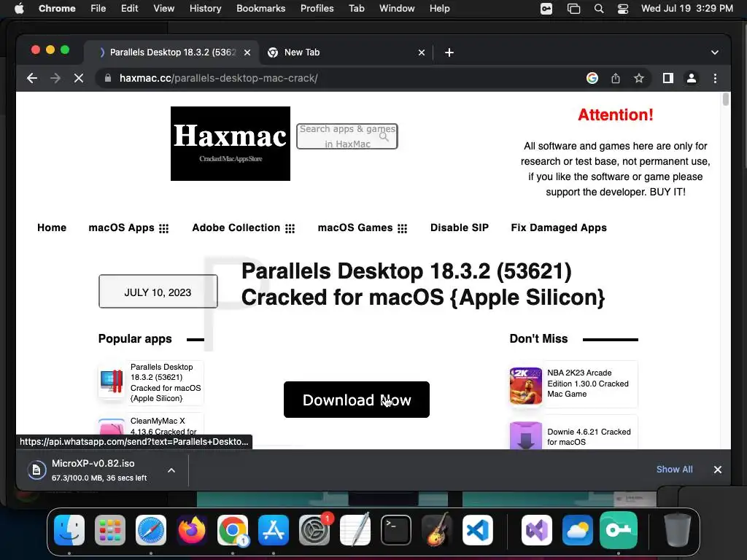Click the Download Now button
Viewport: 747px width, 560px height.
[x=356, y=400]
